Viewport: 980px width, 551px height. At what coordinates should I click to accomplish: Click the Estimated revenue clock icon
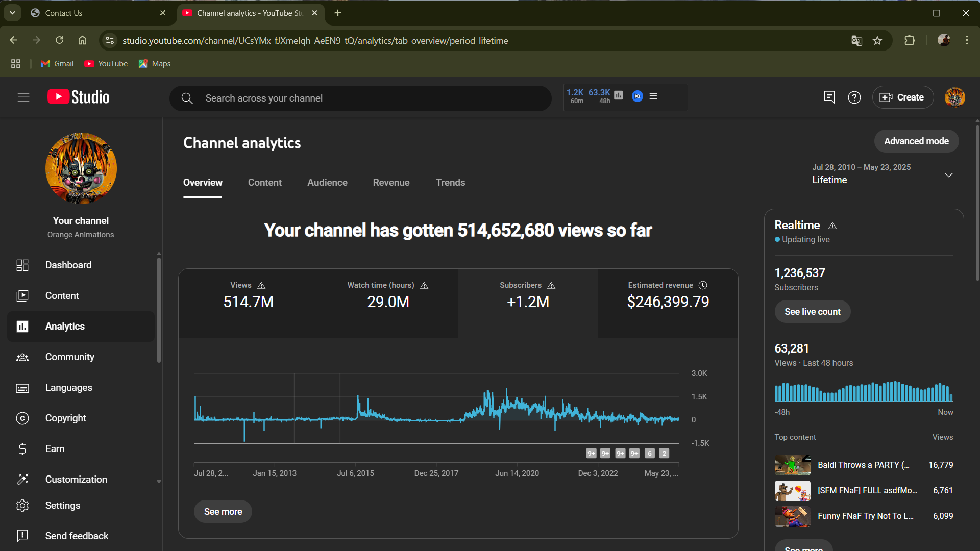pos(703,285)
